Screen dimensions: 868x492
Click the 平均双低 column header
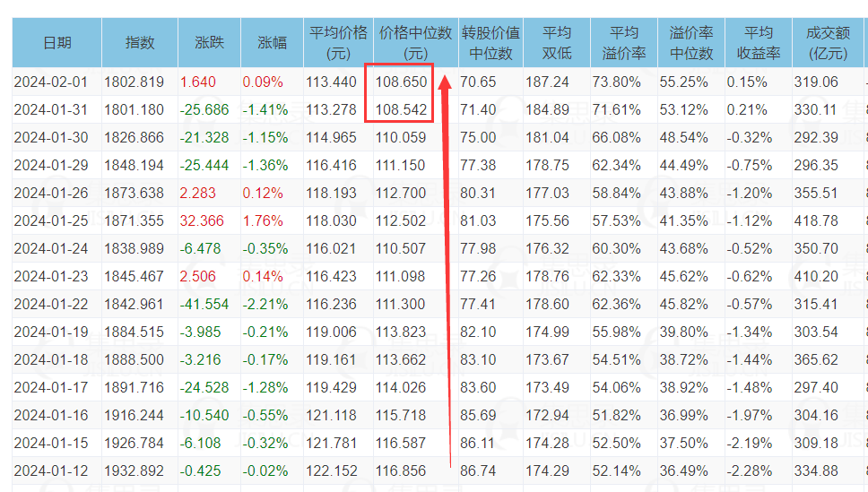coord(556,43)
